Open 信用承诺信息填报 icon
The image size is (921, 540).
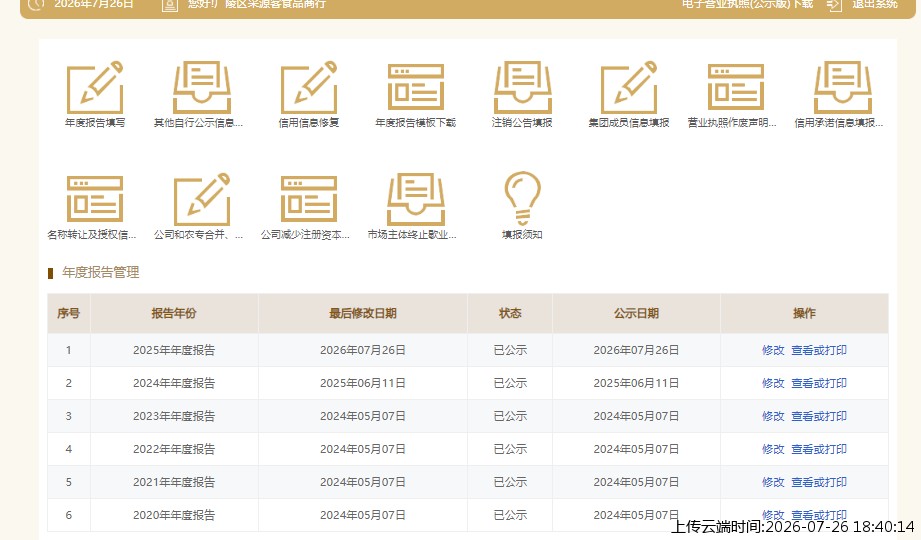pyautogui.click(x=842, y=87)
